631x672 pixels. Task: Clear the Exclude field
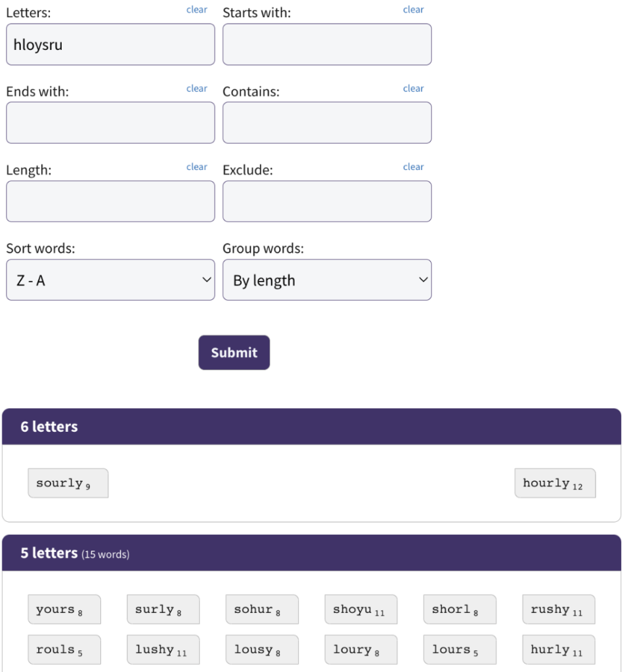[413, 167]
